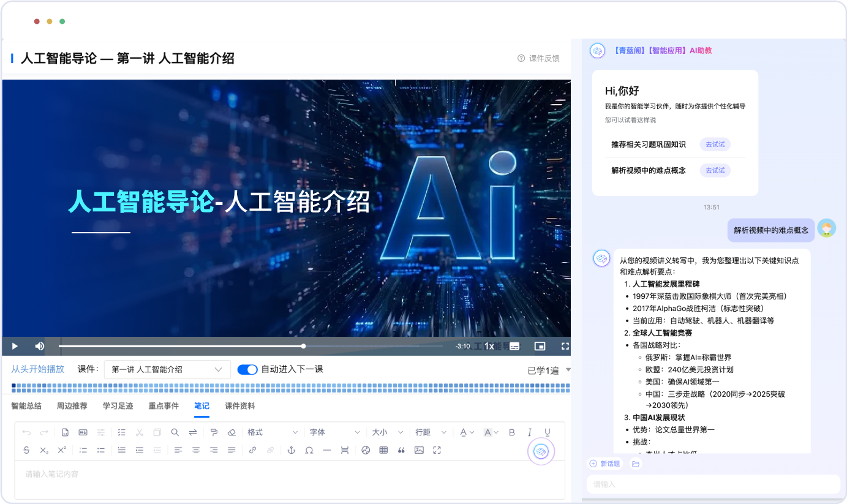Insert a table in notes

[383, 450]
